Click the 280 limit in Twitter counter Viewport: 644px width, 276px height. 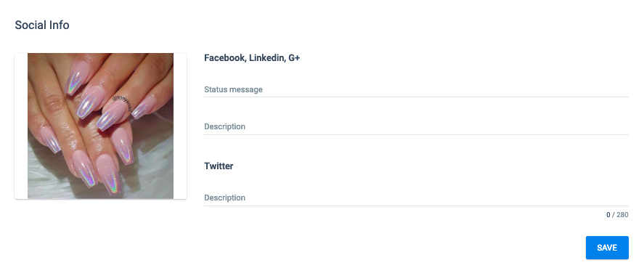click(623, 214)
